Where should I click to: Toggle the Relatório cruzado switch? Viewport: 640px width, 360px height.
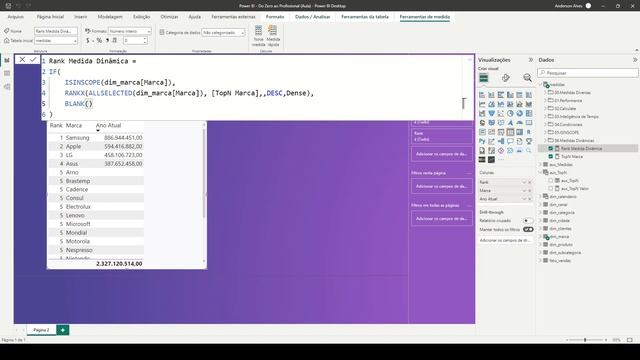tap(528, 220)
